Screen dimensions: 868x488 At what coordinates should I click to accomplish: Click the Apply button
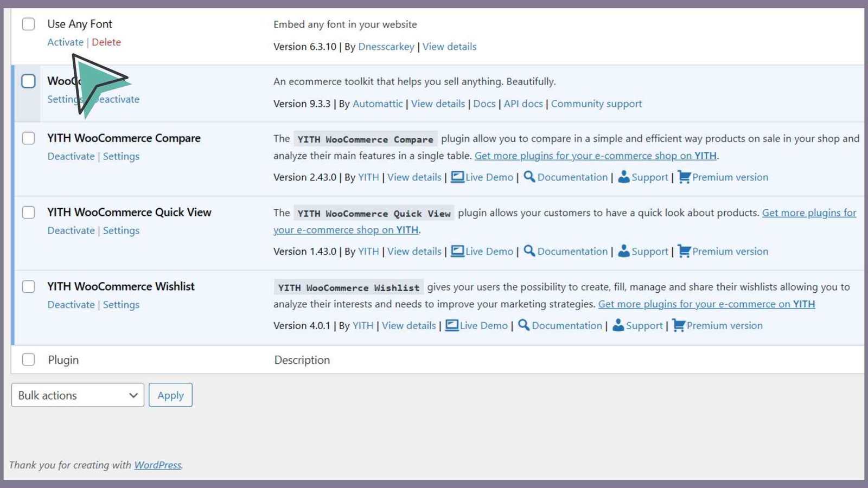tap(170, 395)
